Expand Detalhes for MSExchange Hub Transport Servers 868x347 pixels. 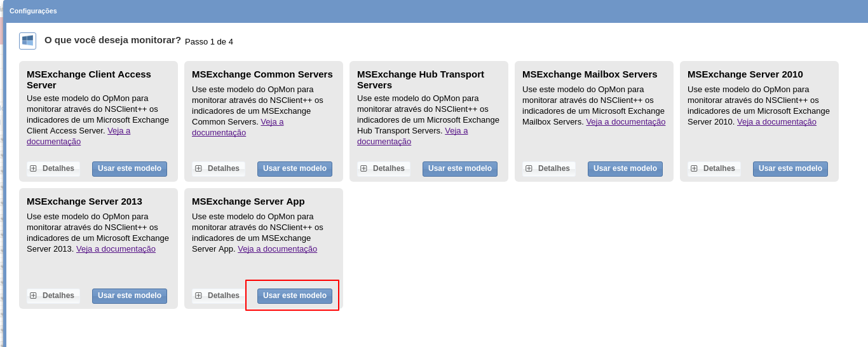tap(384, 168)
